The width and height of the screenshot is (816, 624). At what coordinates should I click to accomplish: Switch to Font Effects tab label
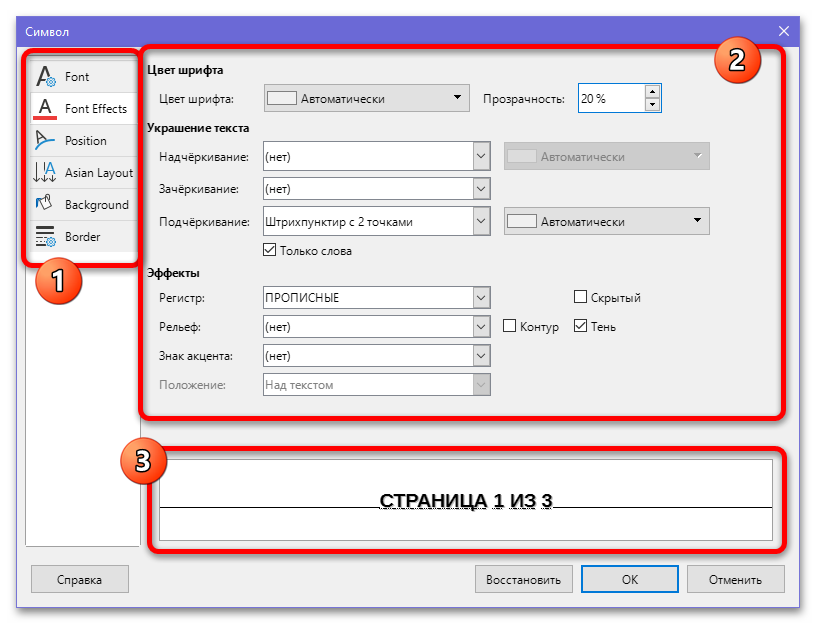96,109
